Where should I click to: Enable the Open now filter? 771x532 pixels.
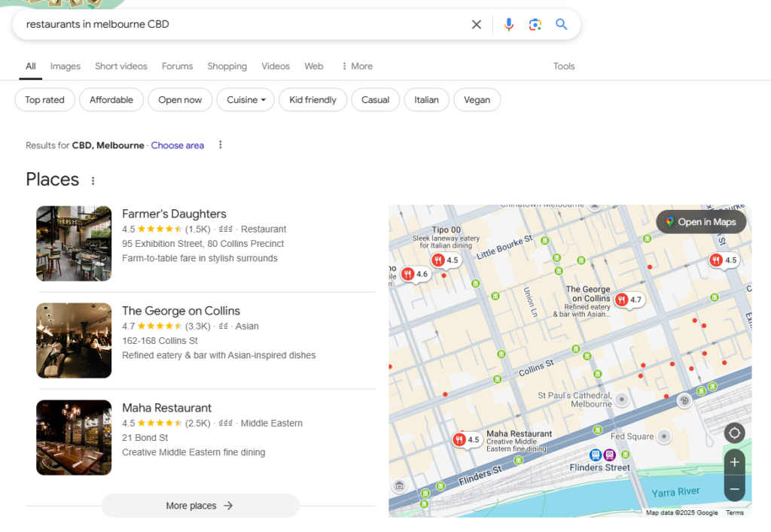(x=180, y=99)
